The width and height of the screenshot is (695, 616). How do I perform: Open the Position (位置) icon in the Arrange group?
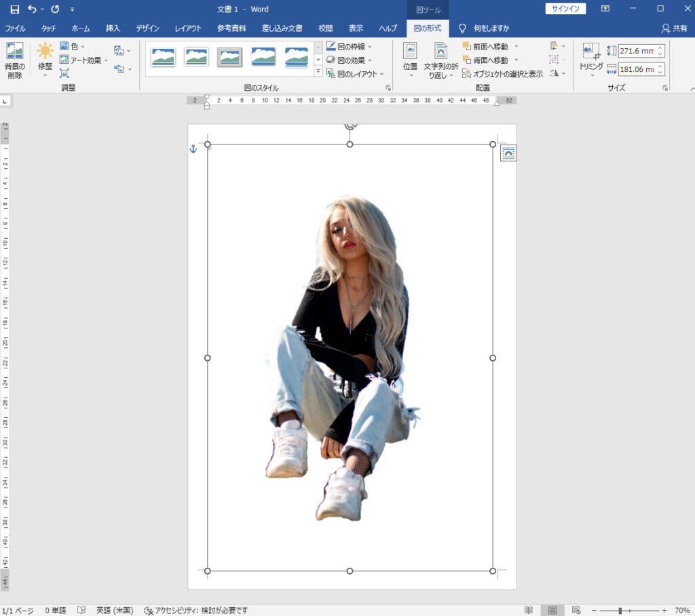[410, 52]
